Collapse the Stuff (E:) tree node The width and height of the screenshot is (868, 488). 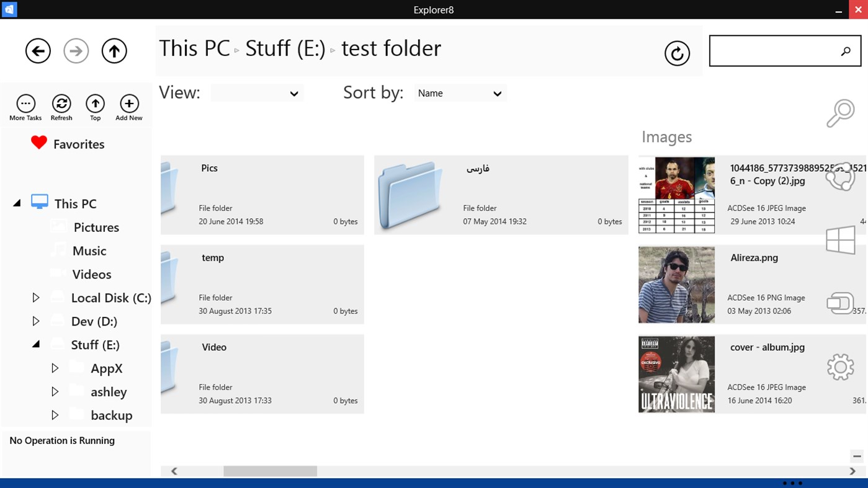(36, 345)
